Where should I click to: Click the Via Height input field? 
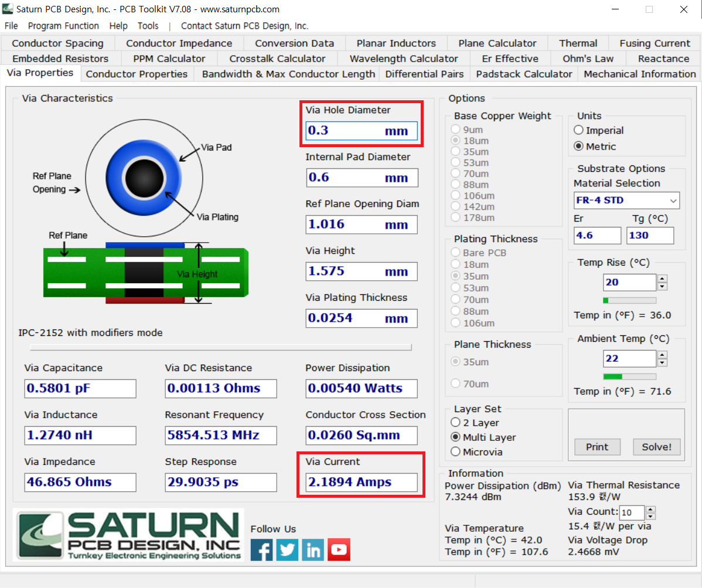point(362,271)
